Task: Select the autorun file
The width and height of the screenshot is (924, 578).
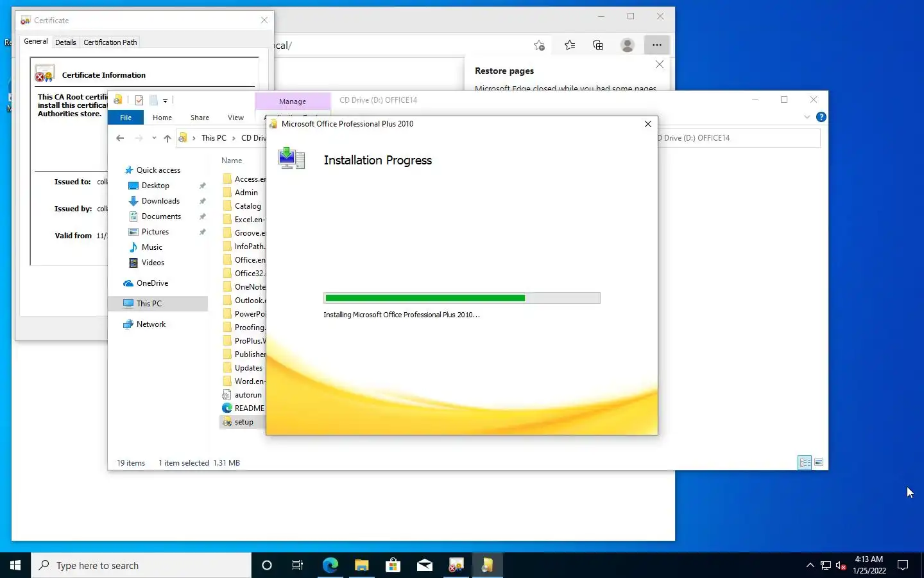Action: coord(248,395)
